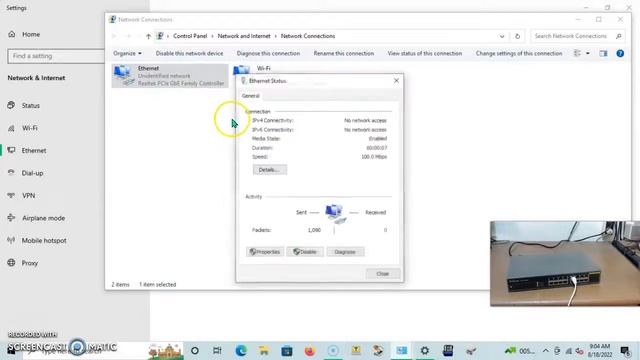This screenshot has height=360, width=640.
Task: Expand the address bar history dropdown
Action: click(502, 36)
